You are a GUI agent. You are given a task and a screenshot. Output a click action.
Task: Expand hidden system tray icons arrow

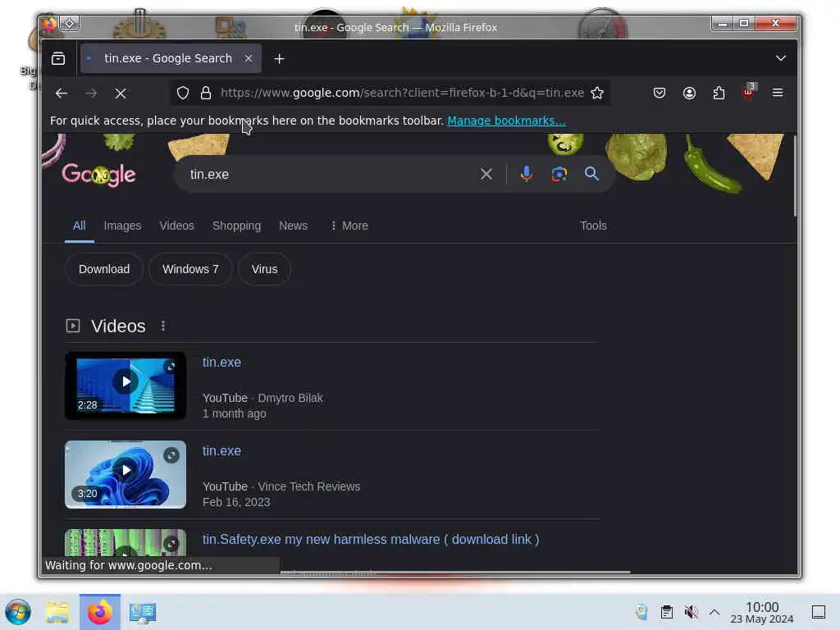point(714,612)
